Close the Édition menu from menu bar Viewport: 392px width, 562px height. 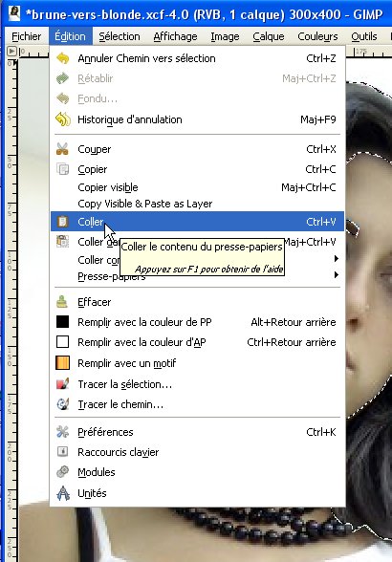click(70, 36)
